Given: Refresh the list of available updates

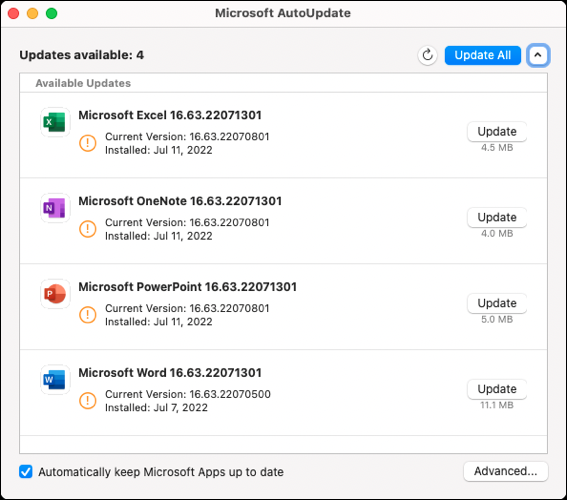Looking at the screenshot, I should pyautogui.click(x=427, y=55).
